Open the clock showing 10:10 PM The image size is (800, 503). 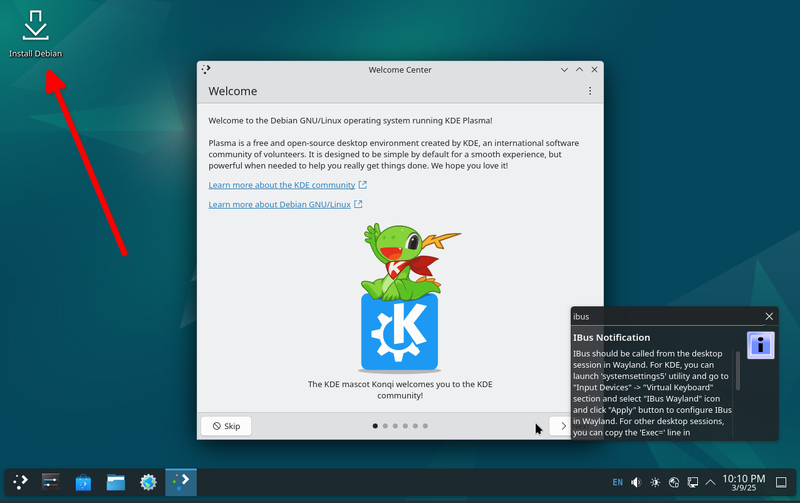coord(743,483)
